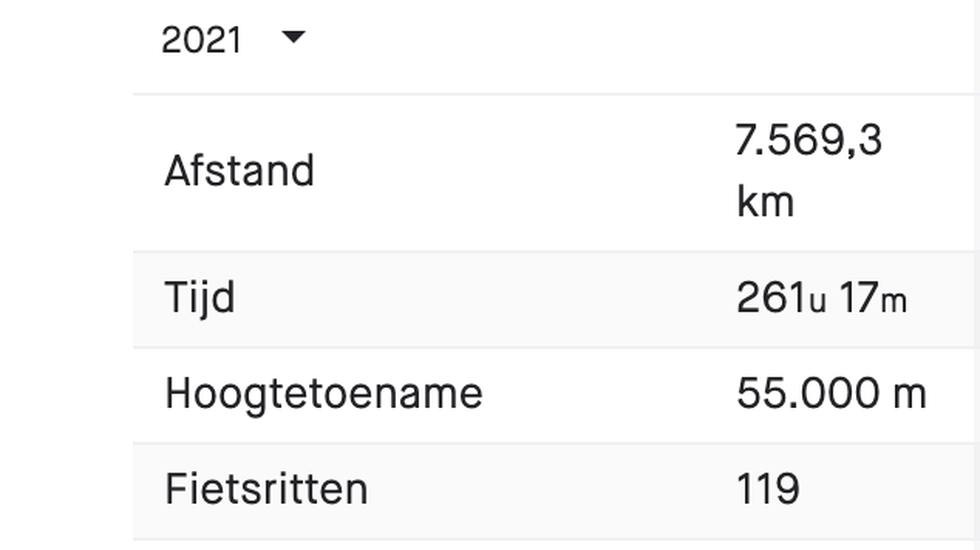Click the 55.000 m elevation value

point(831,394)
